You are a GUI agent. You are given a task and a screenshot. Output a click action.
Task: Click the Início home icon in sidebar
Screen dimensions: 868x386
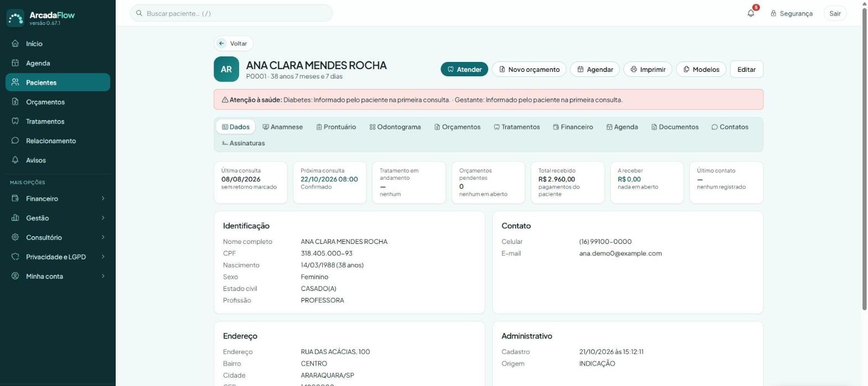[15, 44]
